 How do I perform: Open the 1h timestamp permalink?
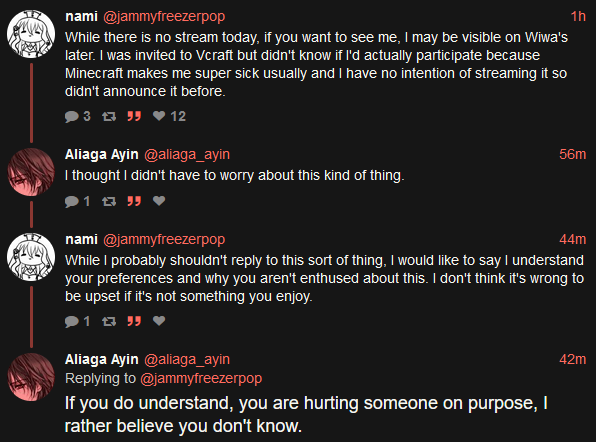(x=578, y=16)
